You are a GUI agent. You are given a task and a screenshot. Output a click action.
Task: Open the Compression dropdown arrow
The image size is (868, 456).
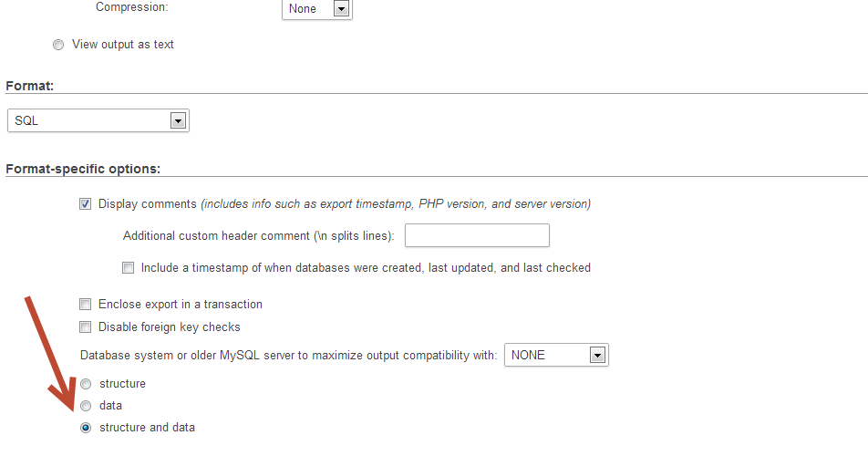coord(341,9)
